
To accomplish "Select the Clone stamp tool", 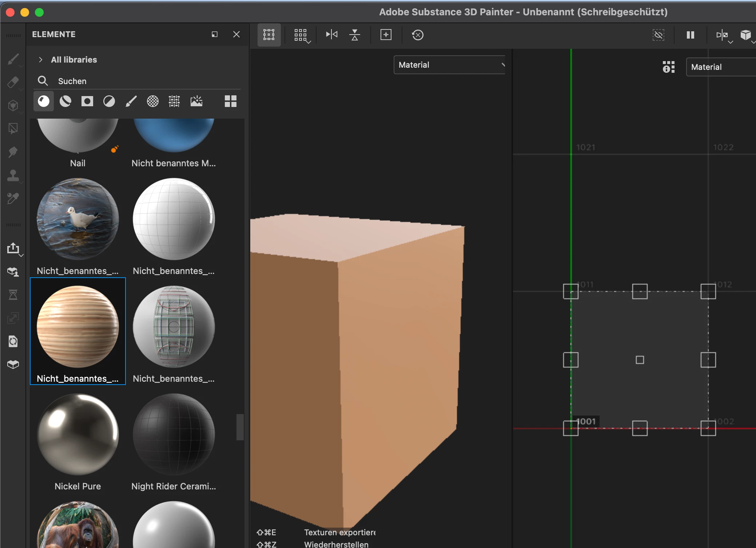I will click(13, 175).
